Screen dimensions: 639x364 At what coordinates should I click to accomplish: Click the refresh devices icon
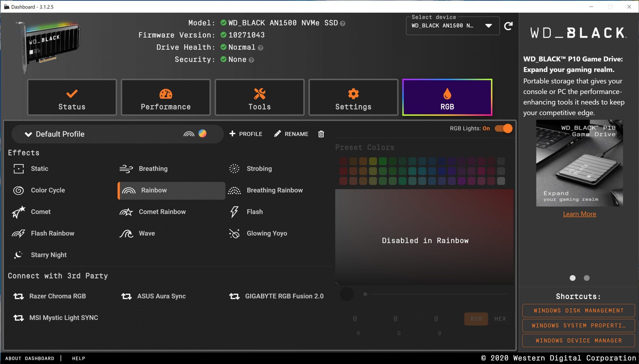(508, 26)
